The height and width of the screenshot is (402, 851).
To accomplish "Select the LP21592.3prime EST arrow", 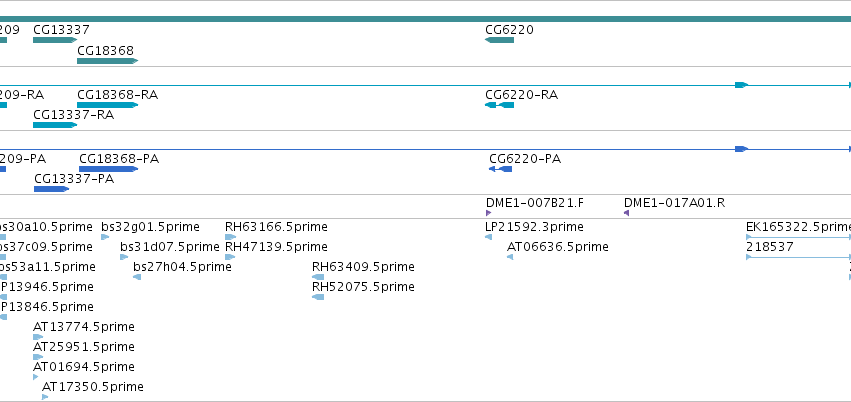I will point(488,237).
